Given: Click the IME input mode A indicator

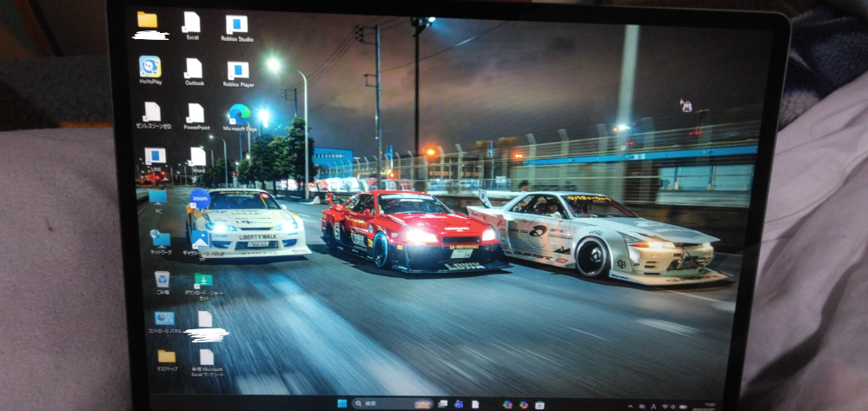Looking at the screenshot, I should pyautogui.click(x=653, y=407).
